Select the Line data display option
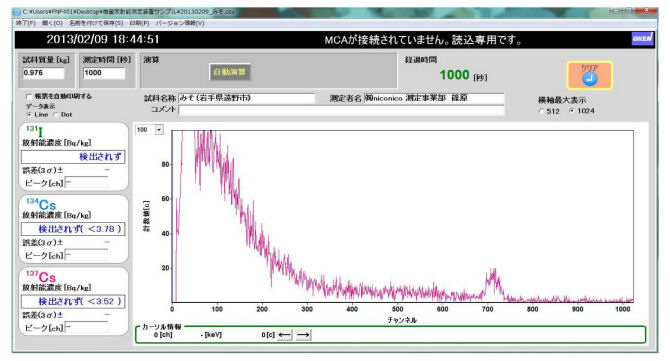Image resolution: width=670 pixels, height=361 pixels. click(29, 114)
